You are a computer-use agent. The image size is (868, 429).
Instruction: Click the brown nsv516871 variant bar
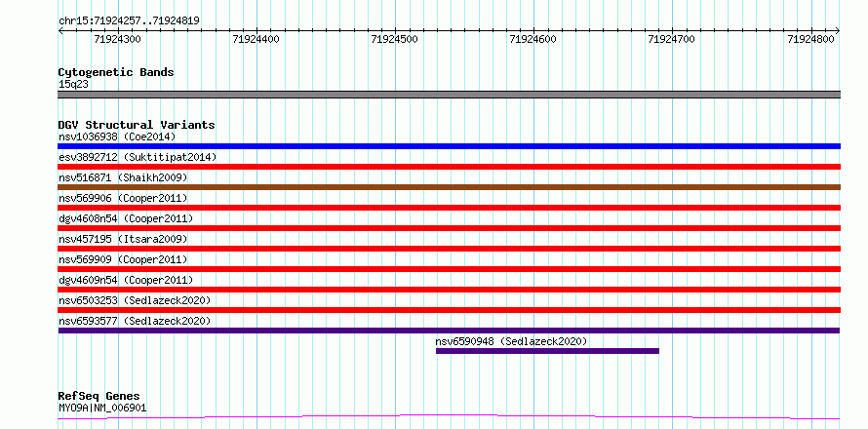pyautogui.click(x=449, y=187)
